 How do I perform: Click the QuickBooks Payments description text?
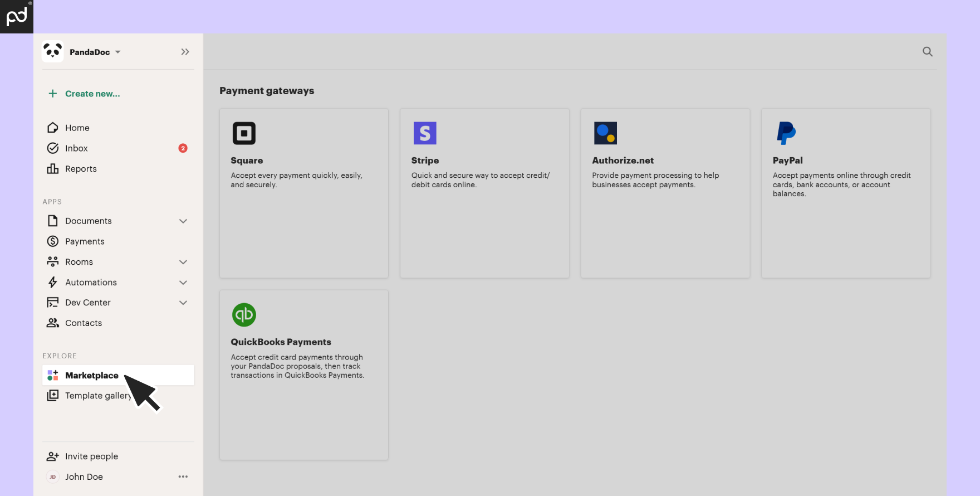click(298, 366)
